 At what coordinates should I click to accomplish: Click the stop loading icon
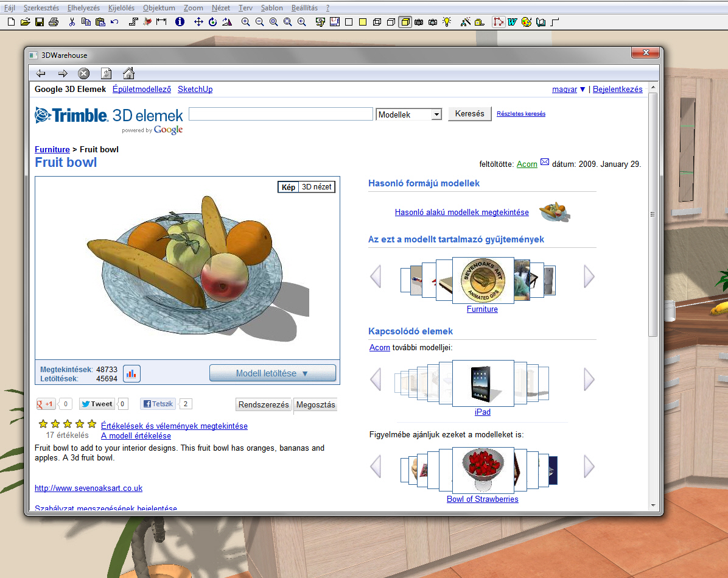point(84,74)
